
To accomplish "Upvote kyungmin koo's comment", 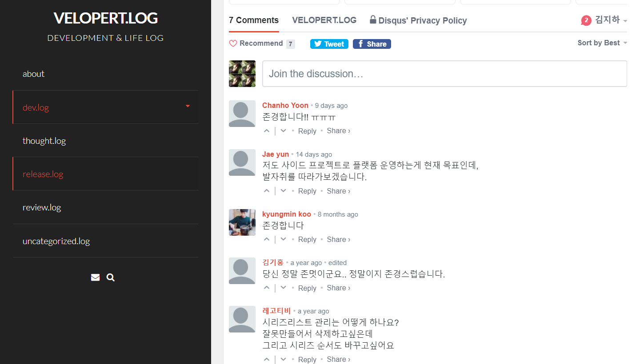I will pos(267,239).
